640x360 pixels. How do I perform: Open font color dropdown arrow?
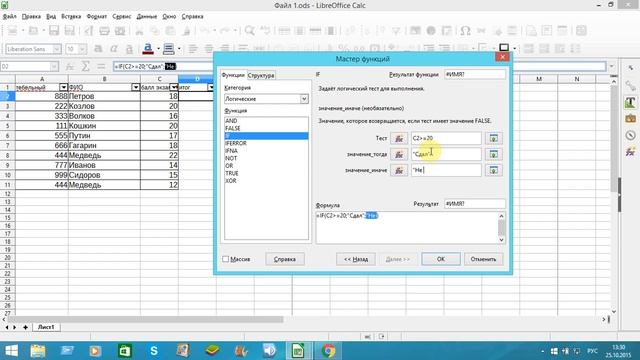pyautogui.click(x=158, y=49)
